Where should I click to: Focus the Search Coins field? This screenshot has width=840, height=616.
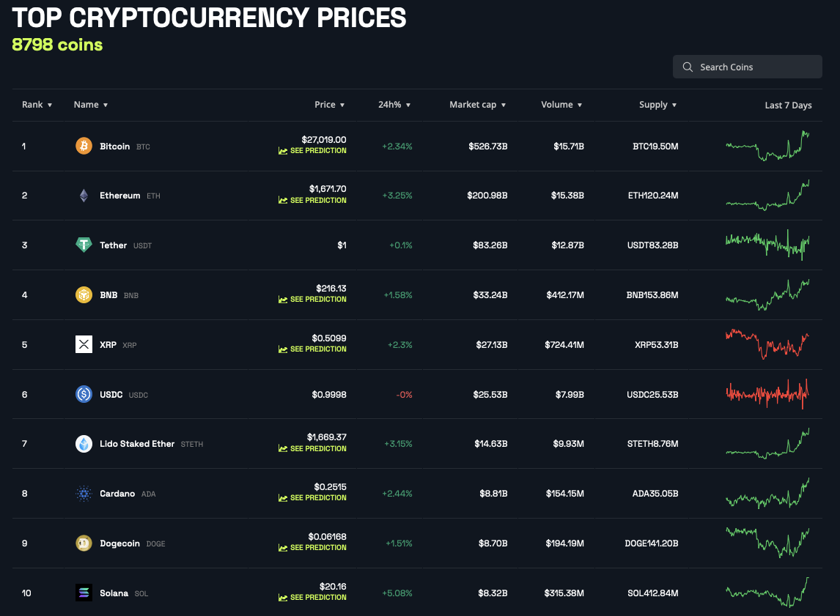748,67
